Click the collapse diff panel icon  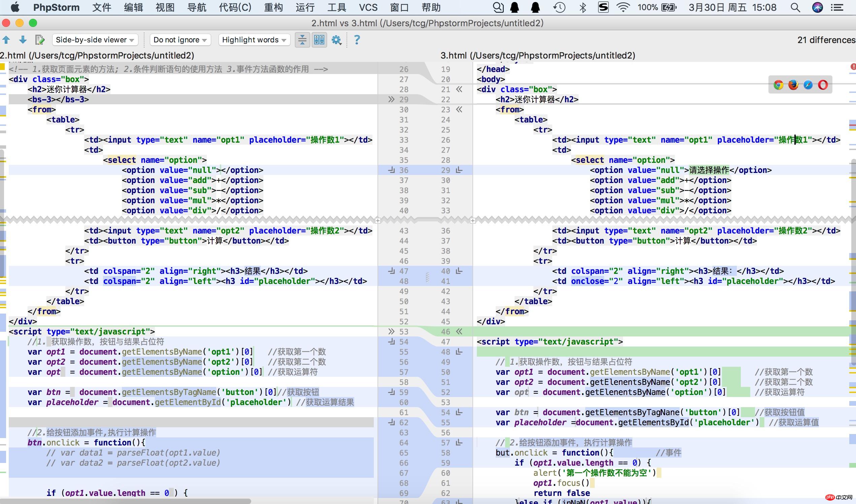click(x=302, y=40)
